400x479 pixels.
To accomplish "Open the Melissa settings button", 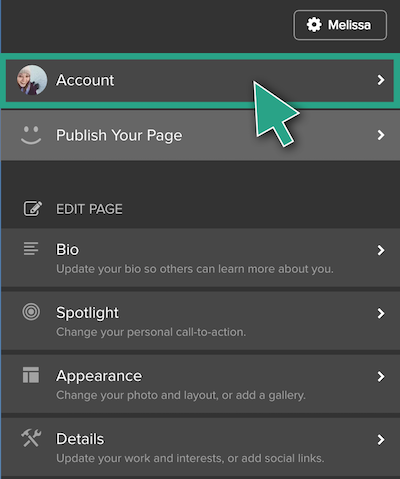I will 340,25.
